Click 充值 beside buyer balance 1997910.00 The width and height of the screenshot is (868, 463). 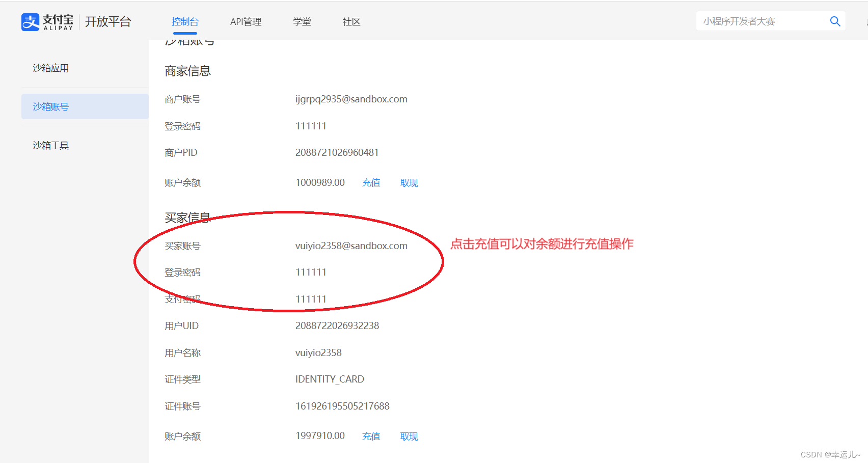click(371, 437)
